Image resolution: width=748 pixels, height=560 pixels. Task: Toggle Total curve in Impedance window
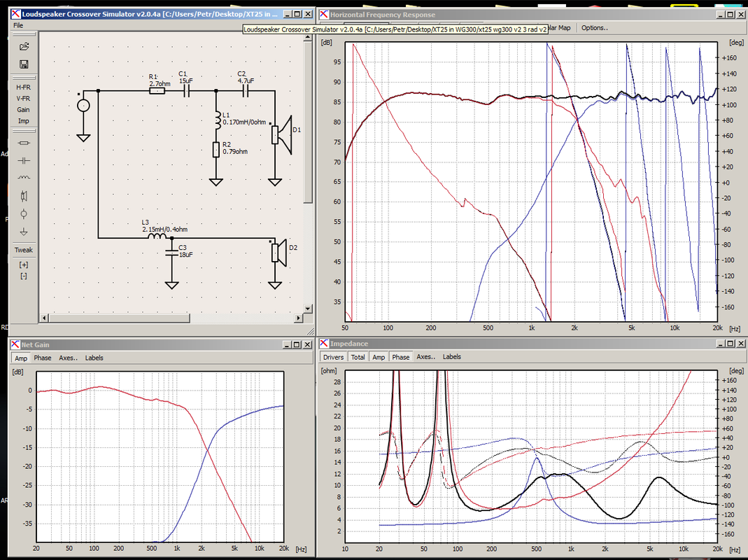pos(358,357)
